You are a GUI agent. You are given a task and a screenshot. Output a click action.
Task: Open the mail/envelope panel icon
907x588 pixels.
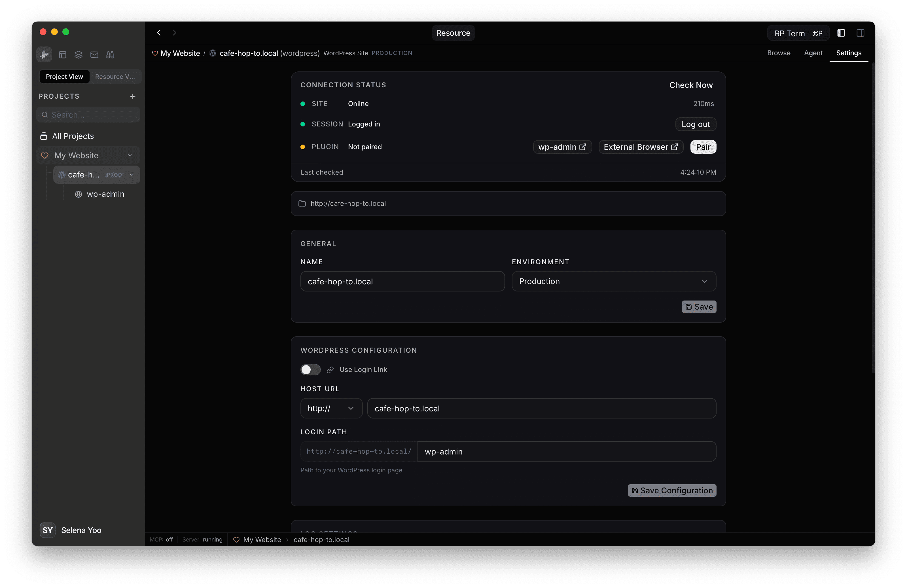(94, 54)
